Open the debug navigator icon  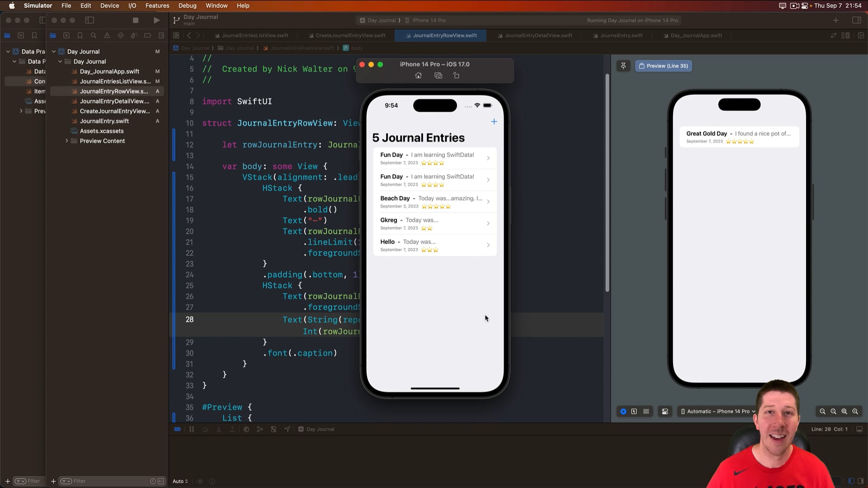click(x=134, y=36)
